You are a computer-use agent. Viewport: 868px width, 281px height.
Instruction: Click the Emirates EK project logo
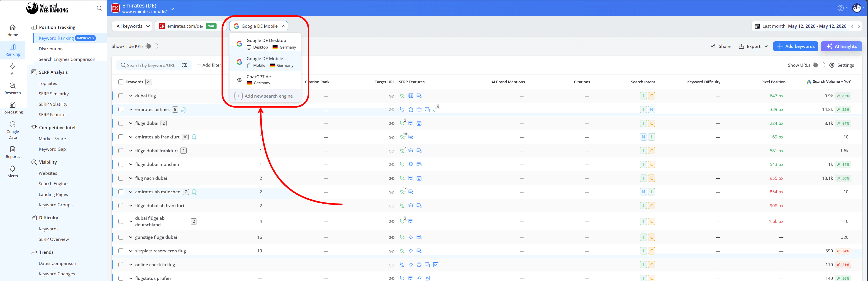click(115, 8)
